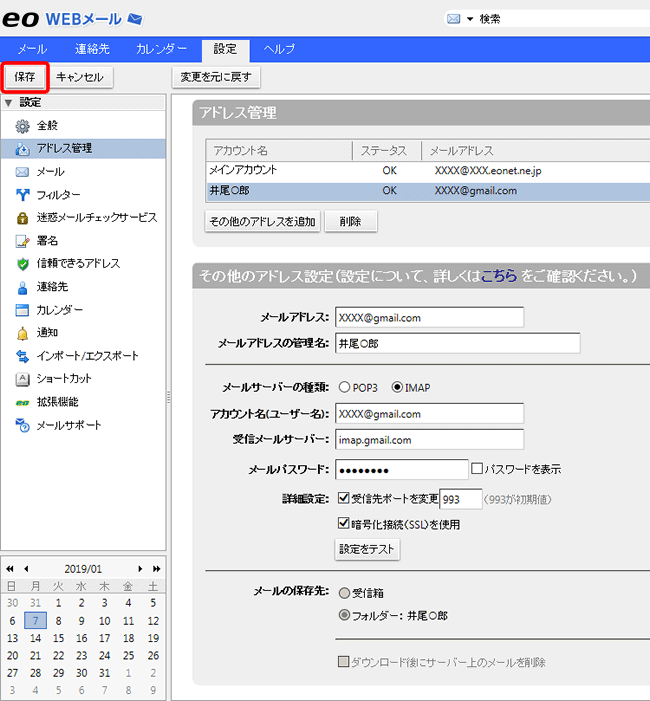
Task: Click the 削除 button
Action: [350, 221]
